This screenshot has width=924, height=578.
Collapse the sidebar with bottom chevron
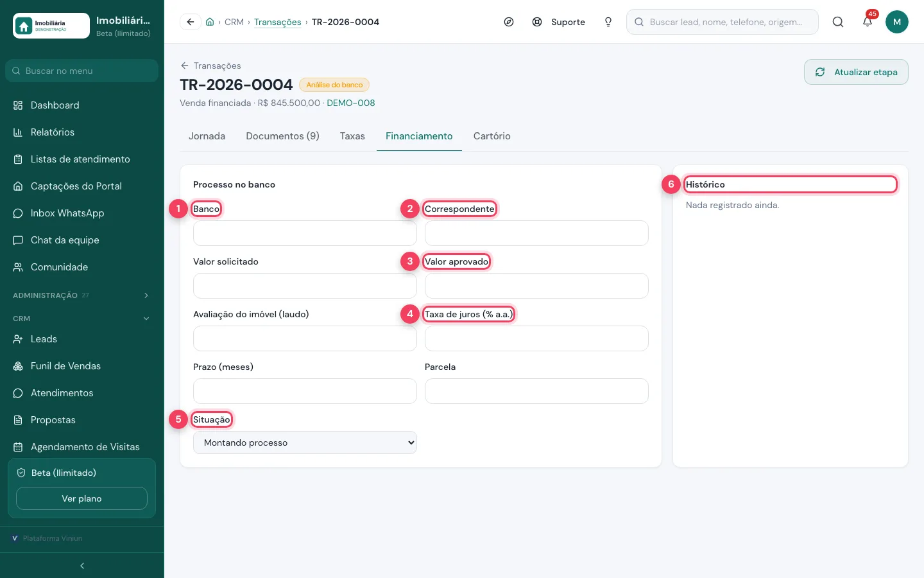(82, 566)
